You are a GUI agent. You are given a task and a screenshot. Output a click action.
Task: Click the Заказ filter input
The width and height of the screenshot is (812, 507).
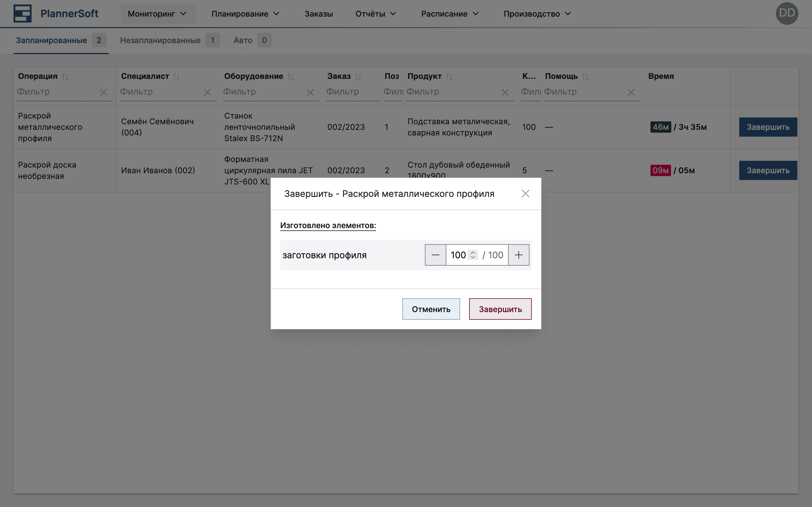pos(352,92)
